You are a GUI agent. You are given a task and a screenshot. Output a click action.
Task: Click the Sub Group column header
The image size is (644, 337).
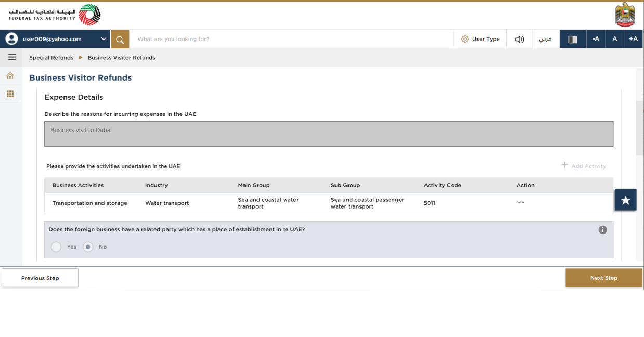(x=345, y=185)
